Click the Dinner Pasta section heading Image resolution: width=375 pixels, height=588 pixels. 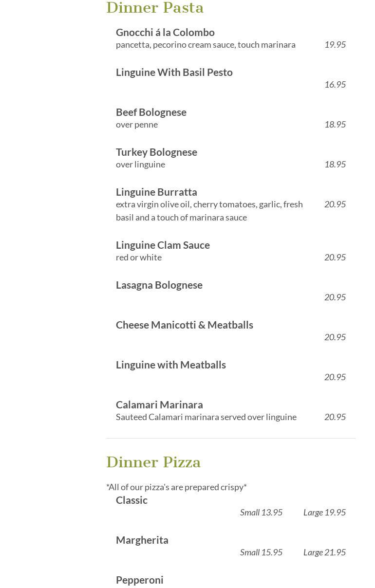coord(155,8)
